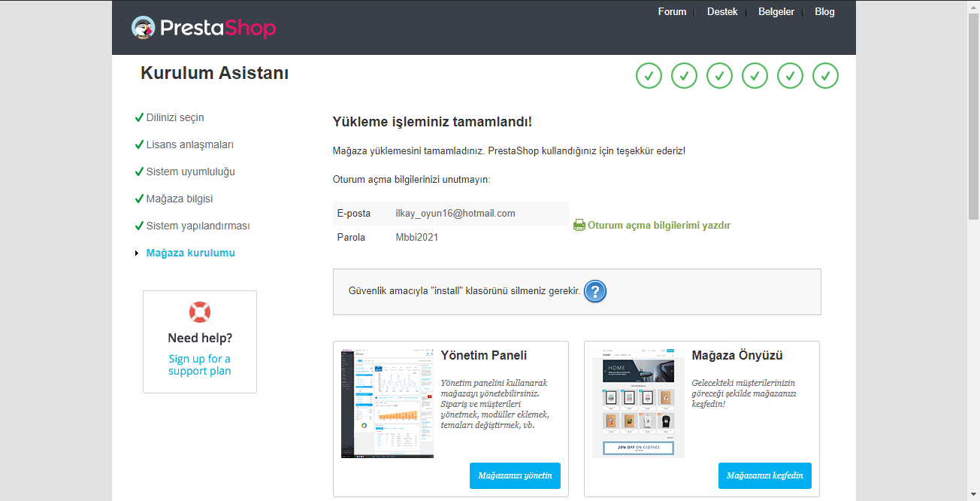
Task: Click the Mağazanızı yönetin button
Action: 515,475
